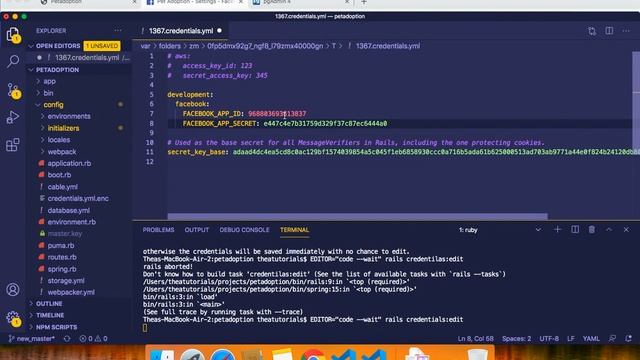Switch to the Debug Console tab
This screenshot has height=360, width=640.
click(x=244, y=230)
